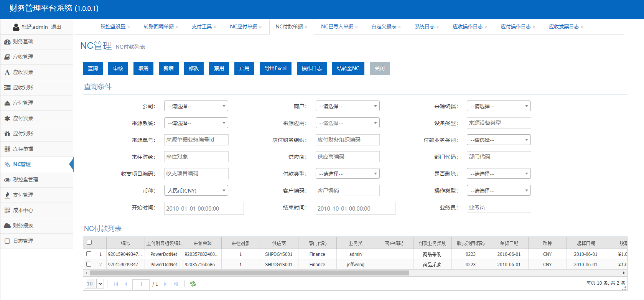This screenshot has width=644, height=300.
Task: Click the 来源单号 input field
Action: tap(196, 140)
